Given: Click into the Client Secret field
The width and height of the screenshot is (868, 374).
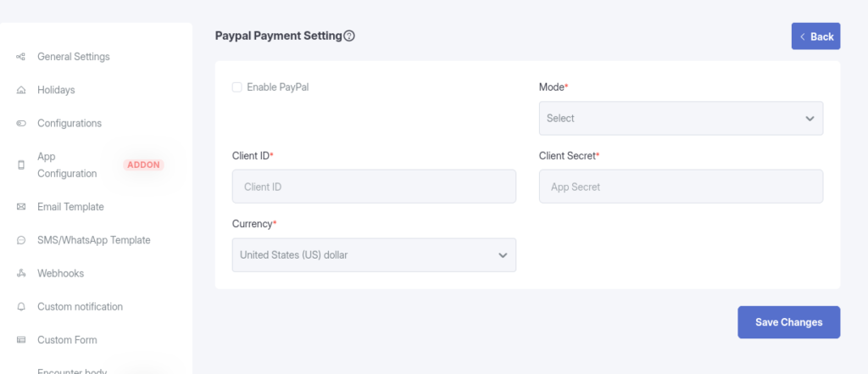Looking at the screenshot, I should click(680, 187).
